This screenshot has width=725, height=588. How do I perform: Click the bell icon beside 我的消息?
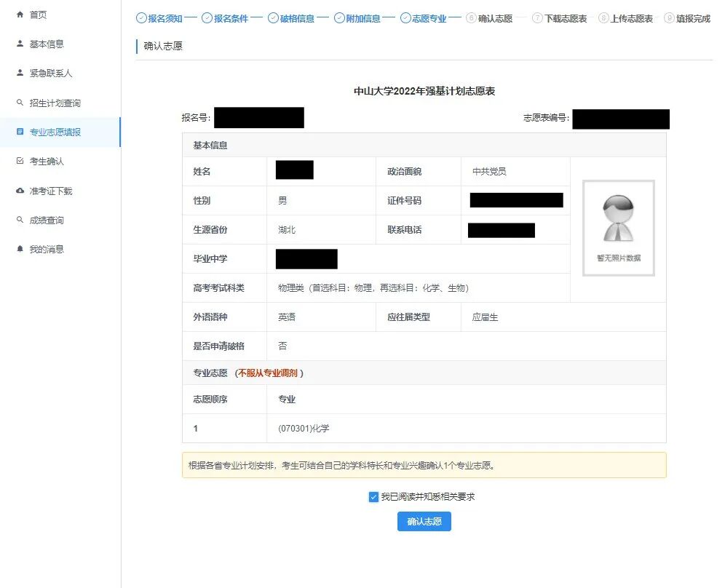tap(20, 249)
